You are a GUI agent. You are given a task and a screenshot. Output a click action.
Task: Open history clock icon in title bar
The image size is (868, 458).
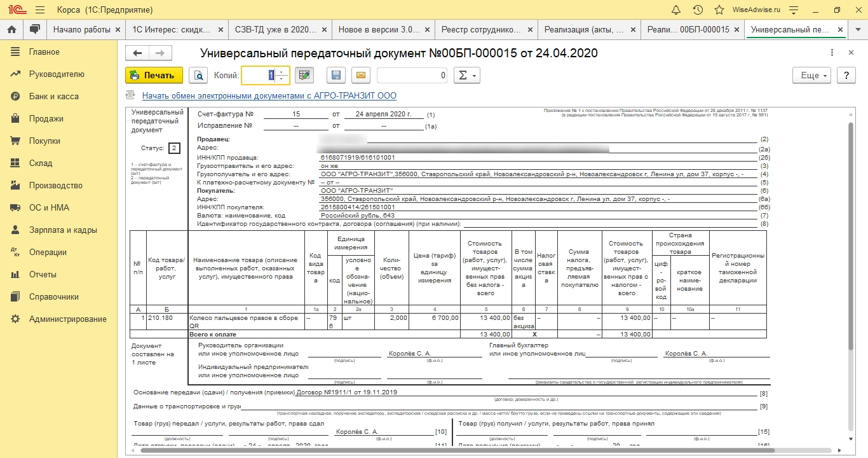pos(698,10)
